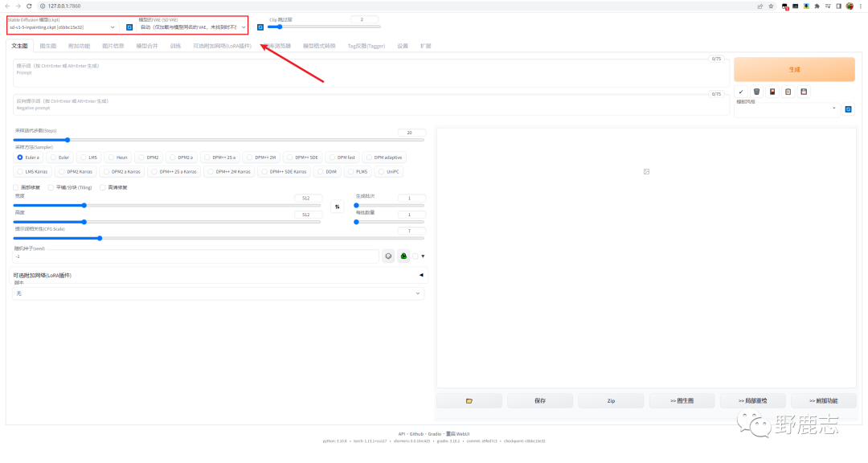Open the browser extensions puzzle icon
Screen dimensions: 868x463
(x=817, y=6)
